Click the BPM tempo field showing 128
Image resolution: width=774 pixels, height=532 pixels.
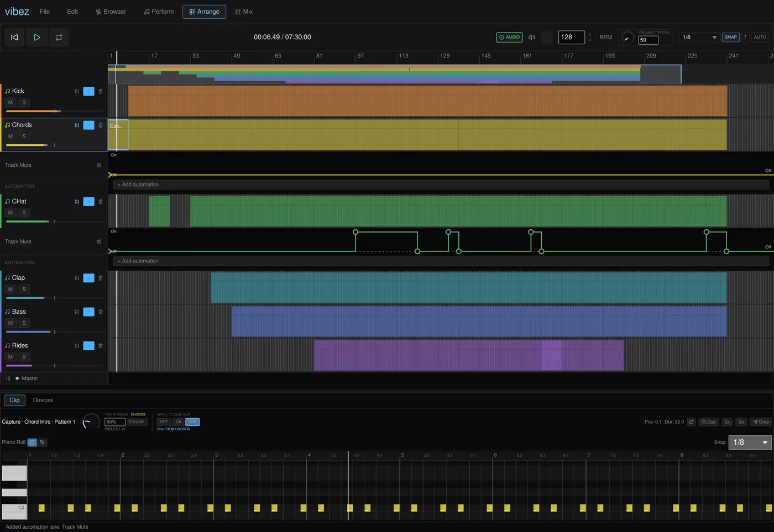click(571, 38)
